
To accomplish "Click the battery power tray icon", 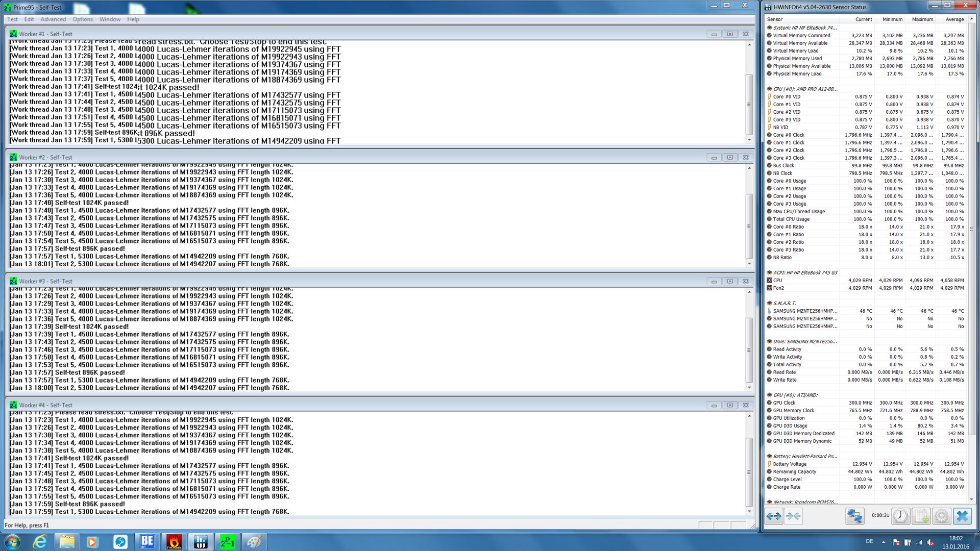I will tap(908, 542).
